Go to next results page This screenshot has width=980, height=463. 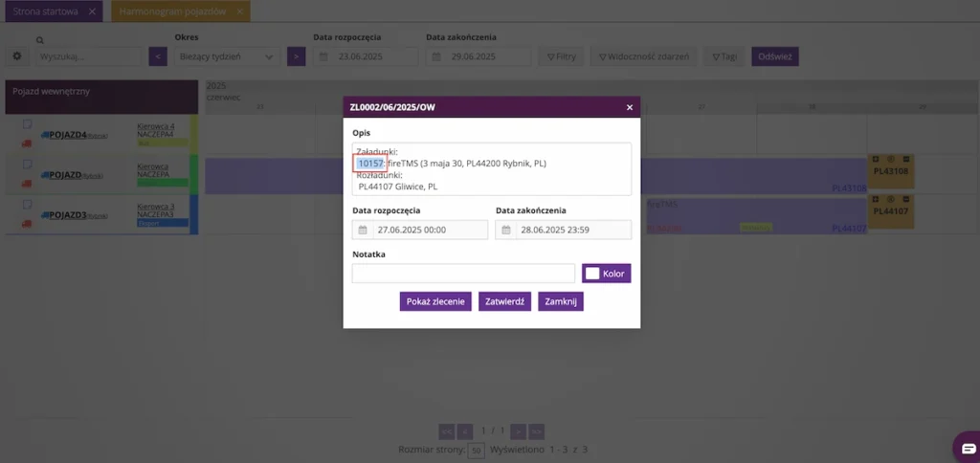(x=518, y=431)
